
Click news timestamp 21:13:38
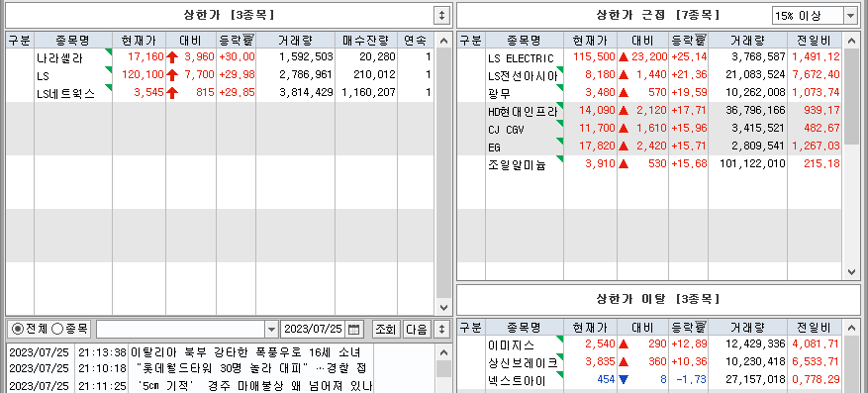pos(102,352)
